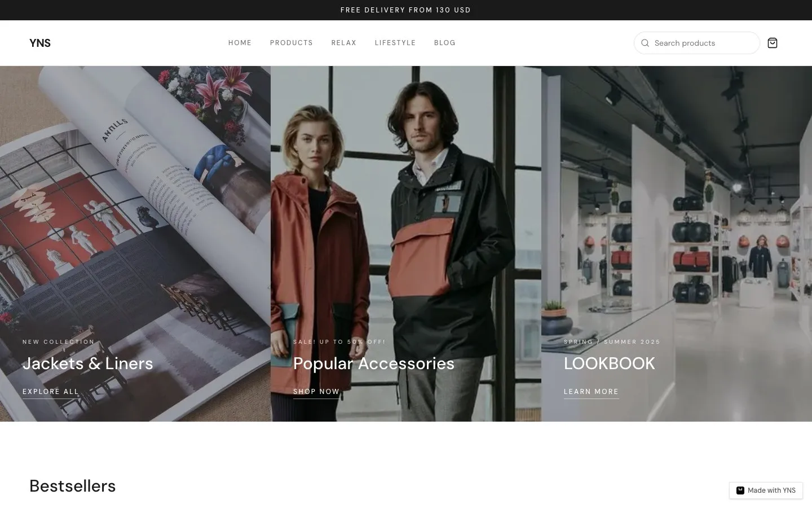812x508 pixels.
Task: Click the Spring / Summer 2025 label
Action: [612, 342]
